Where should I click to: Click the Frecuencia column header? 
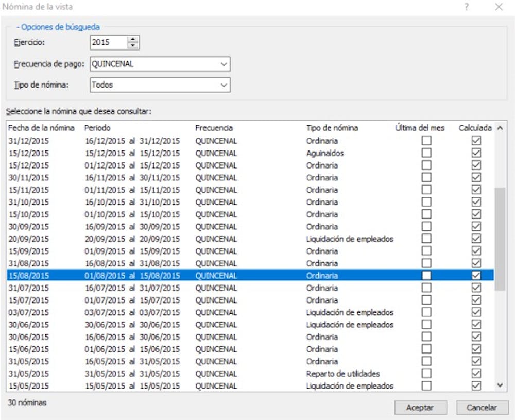(x=214, y=128)
